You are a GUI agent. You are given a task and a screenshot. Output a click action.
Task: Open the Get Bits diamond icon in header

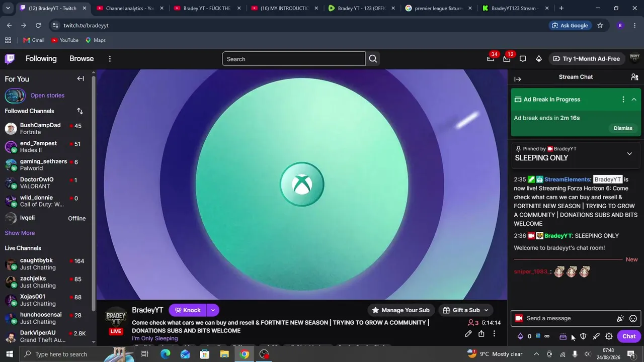(x=539, y=59)
